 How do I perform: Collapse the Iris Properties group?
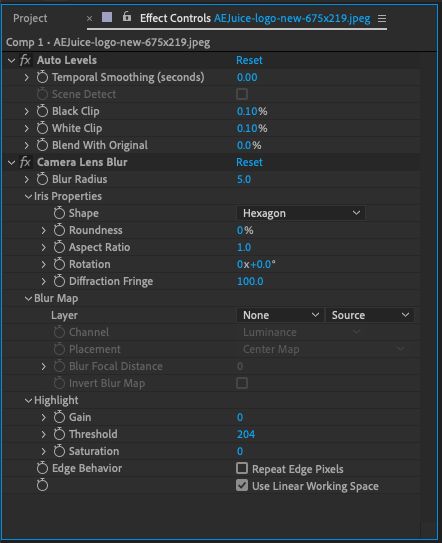[x=28, y=196]
